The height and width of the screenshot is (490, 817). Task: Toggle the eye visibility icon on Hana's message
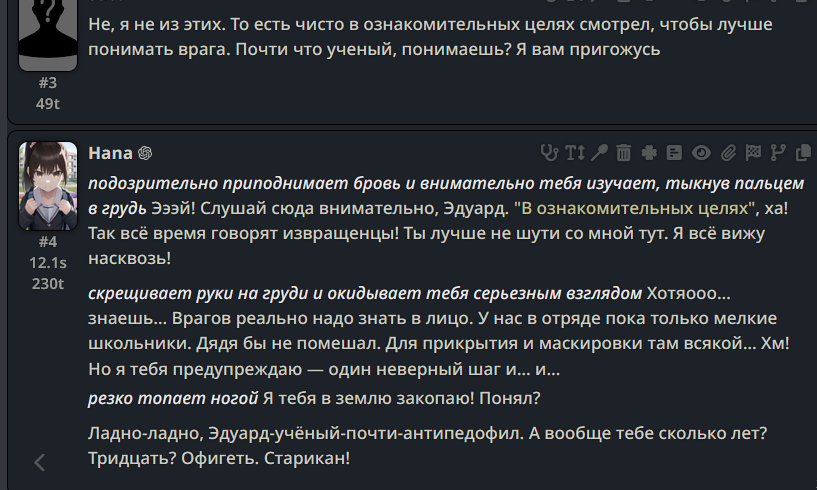point(701,153)
